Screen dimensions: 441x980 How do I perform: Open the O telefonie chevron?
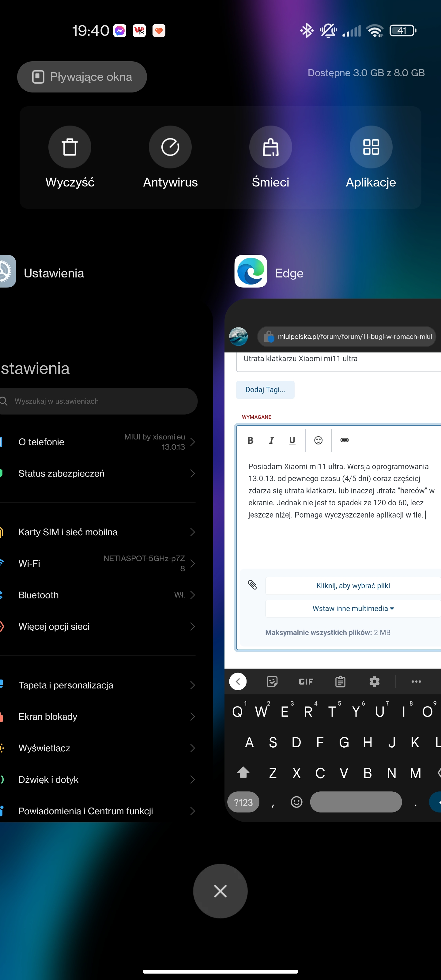[x=192, y=442]
